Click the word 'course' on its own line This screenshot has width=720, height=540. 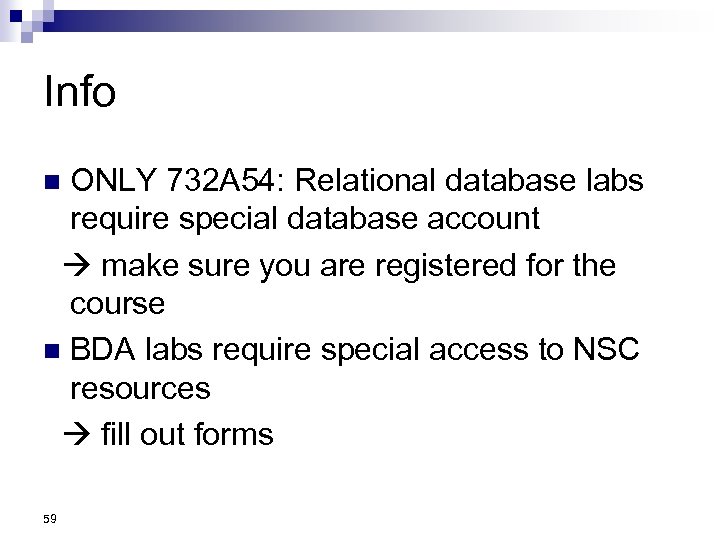(x=117, y=302)
